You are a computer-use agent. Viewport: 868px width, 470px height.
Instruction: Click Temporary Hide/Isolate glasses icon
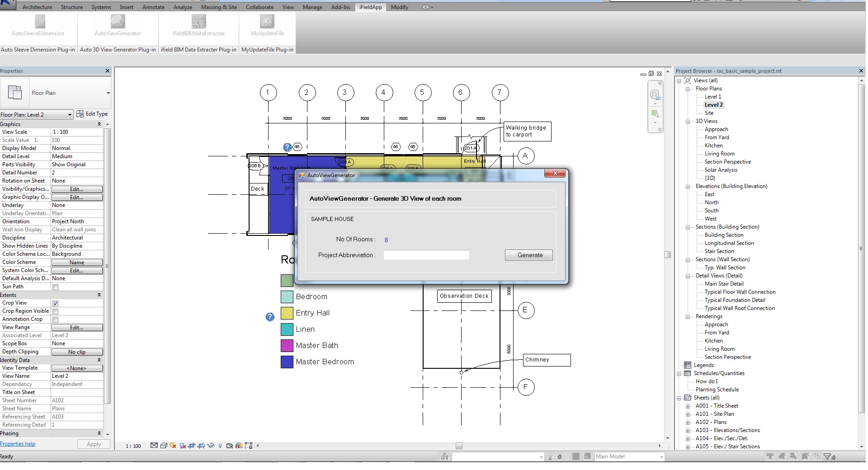coord(210,446)
